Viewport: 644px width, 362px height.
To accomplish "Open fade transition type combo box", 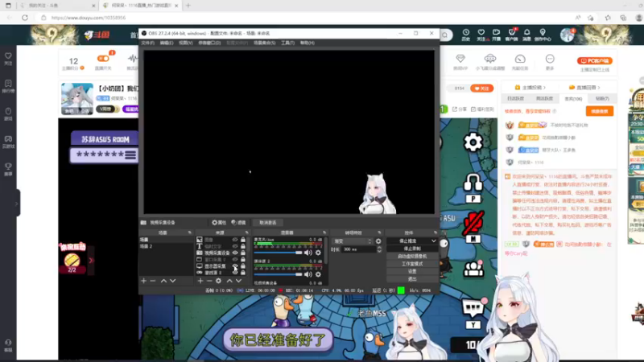I will (353, 241).
